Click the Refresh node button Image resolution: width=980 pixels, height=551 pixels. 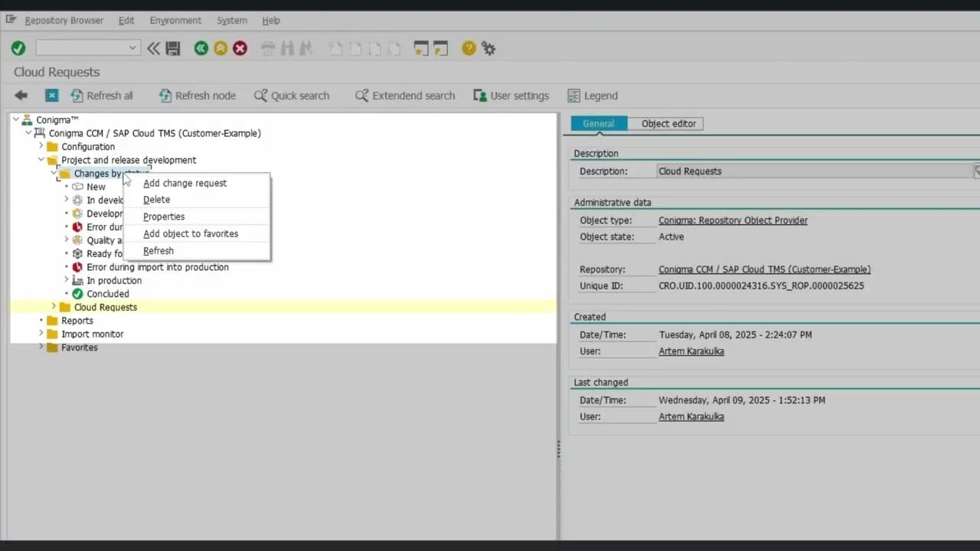[x=198, y=96]
